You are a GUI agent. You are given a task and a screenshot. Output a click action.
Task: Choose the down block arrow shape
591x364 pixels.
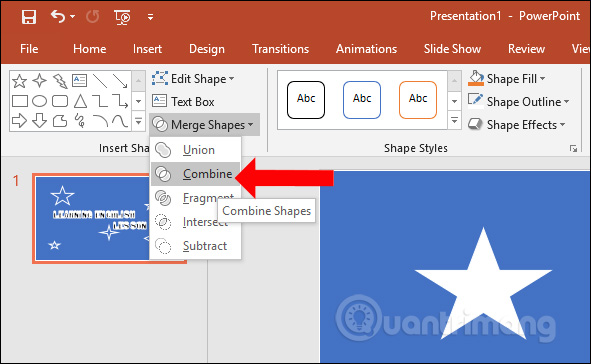coord(40,121)
